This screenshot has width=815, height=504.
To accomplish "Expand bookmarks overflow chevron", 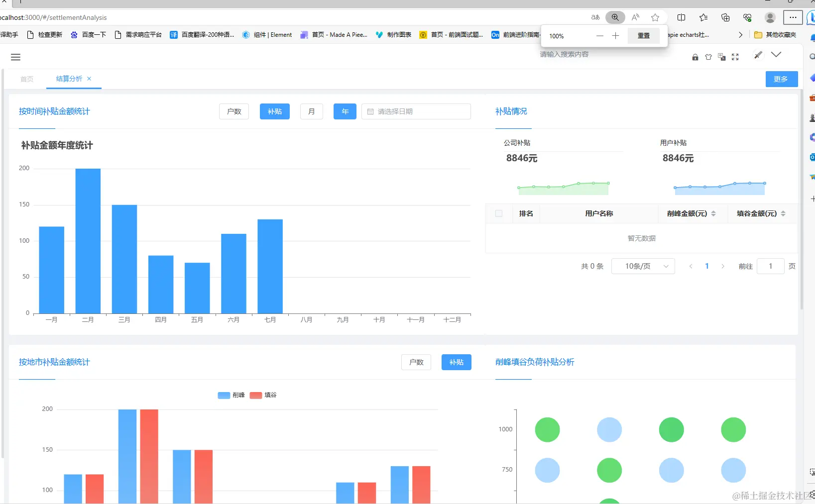I will 741,35.
